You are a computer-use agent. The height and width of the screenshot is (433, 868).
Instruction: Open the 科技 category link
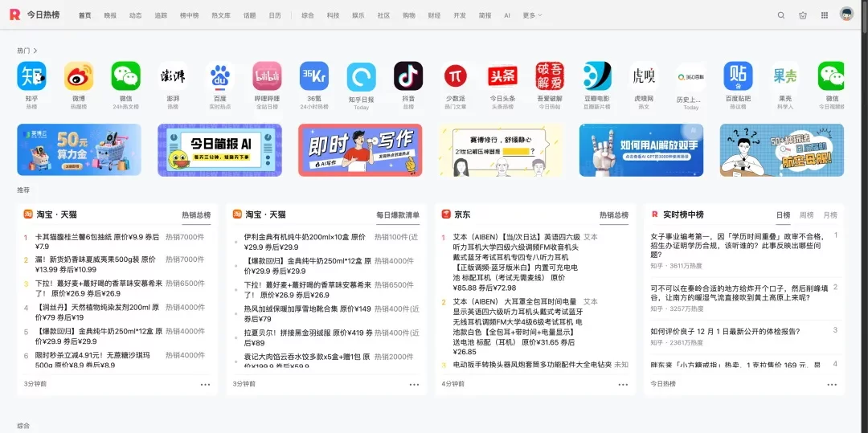[334, 15]
